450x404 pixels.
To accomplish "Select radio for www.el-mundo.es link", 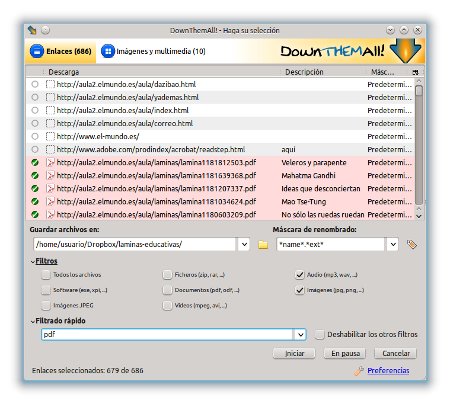I will (35, 136).
